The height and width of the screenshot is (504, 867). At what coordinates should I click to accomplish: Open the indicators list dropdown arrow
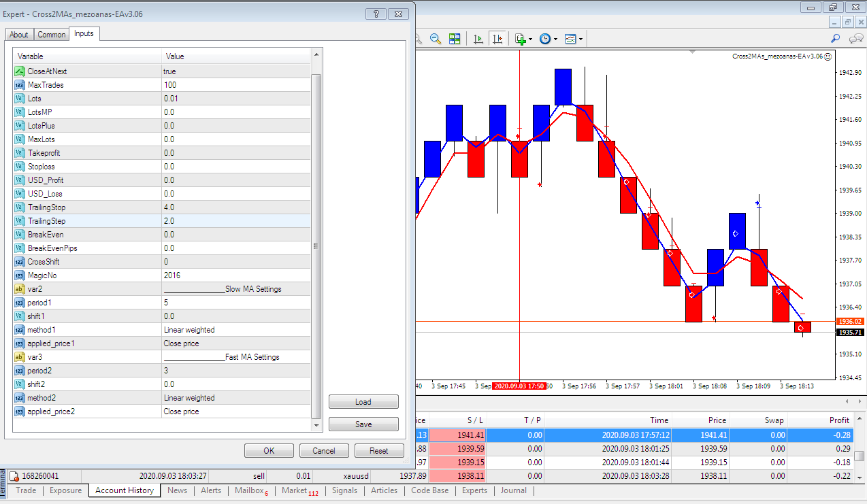530,39
